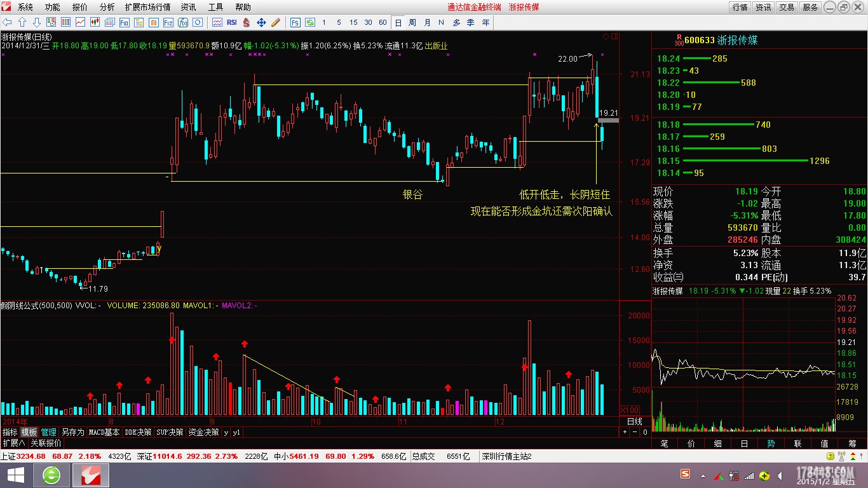Click the tree structure toolbar icon

(x=139, y=22)
